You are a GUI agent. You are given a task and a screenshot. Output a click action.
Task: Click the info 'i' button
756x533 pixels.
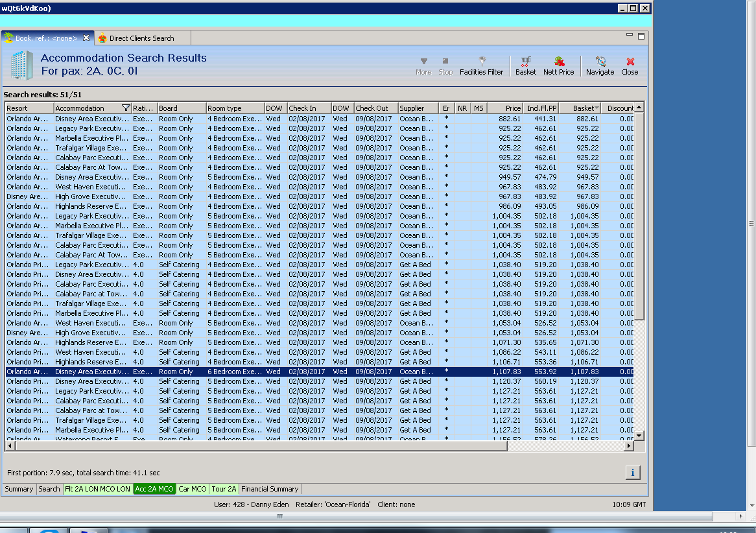(633, 472)
